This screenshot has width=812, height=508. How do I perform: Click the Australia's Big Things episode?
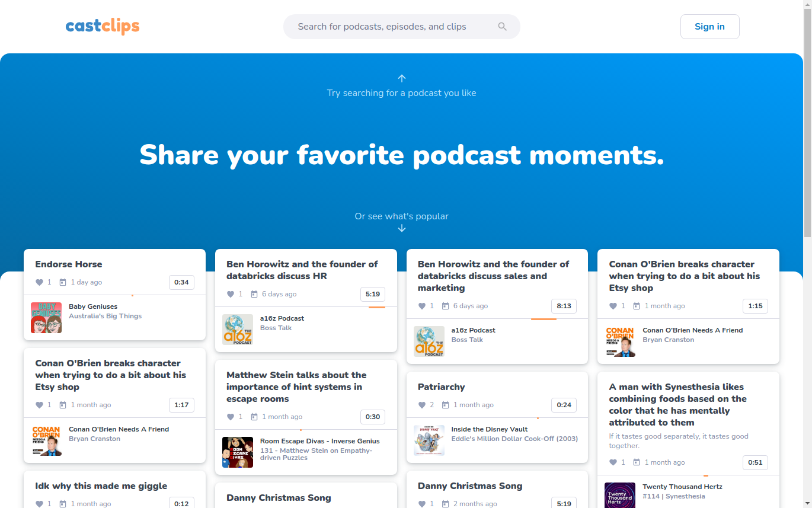coord(105,316)
